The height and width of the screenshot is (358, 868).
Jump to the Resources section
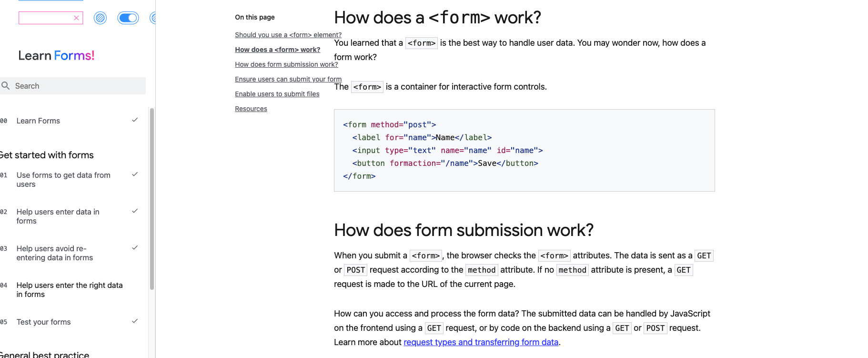pyautogui.click(x=251, y=109)
